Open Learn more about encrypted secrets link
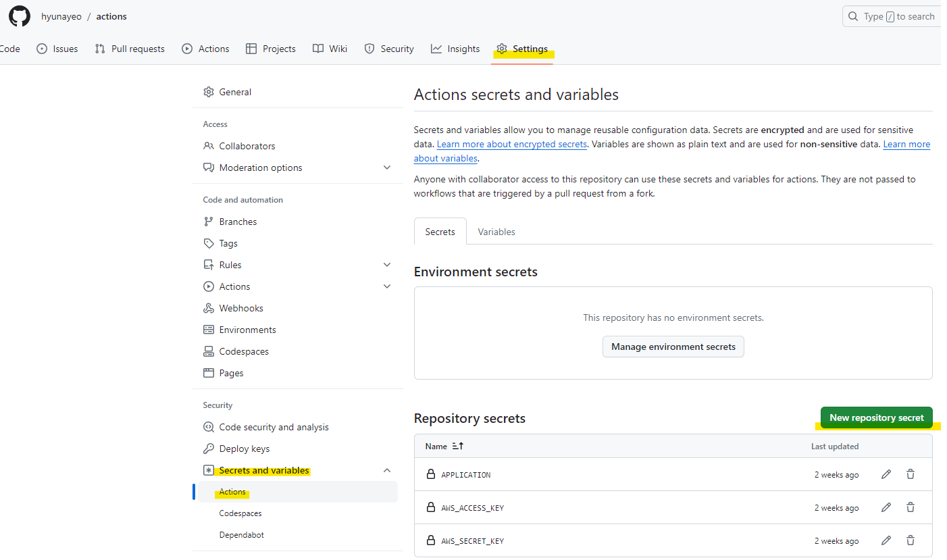Screen dimensions: 947x560 coord(512,145)
